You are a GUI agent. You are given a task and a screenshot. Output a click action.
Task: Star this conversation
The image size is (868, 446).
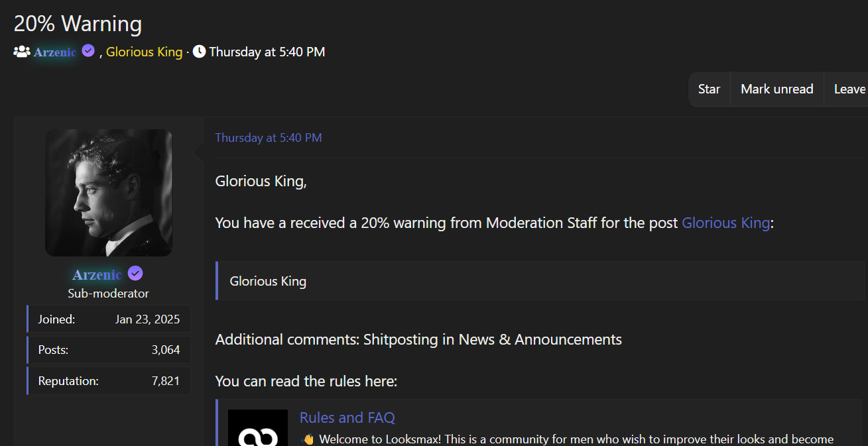(709, 89)
